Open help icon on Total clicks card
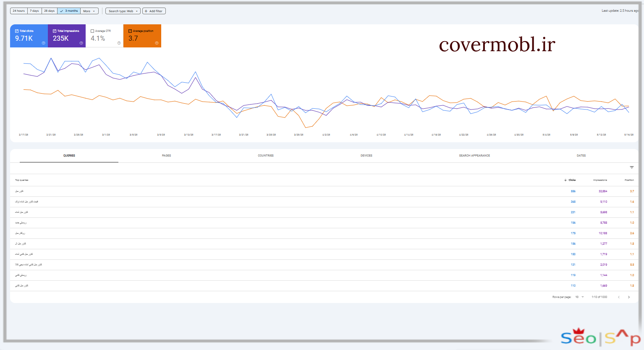Image resolution: width=644 pixels, height=350 pixels. [43, 43]
